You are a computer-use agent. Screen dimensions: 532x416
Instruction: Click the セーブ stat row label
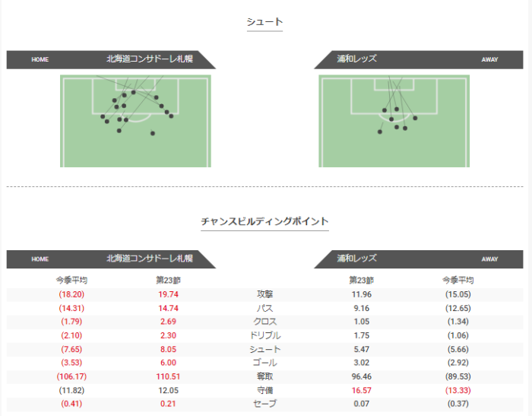264,404
